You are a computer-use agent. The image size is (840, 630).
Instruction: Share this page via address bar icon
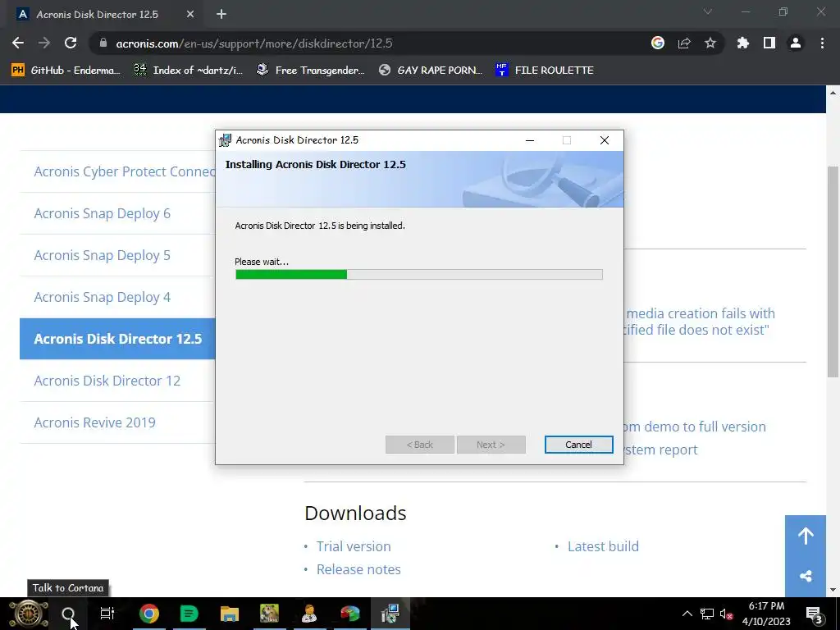684,43
